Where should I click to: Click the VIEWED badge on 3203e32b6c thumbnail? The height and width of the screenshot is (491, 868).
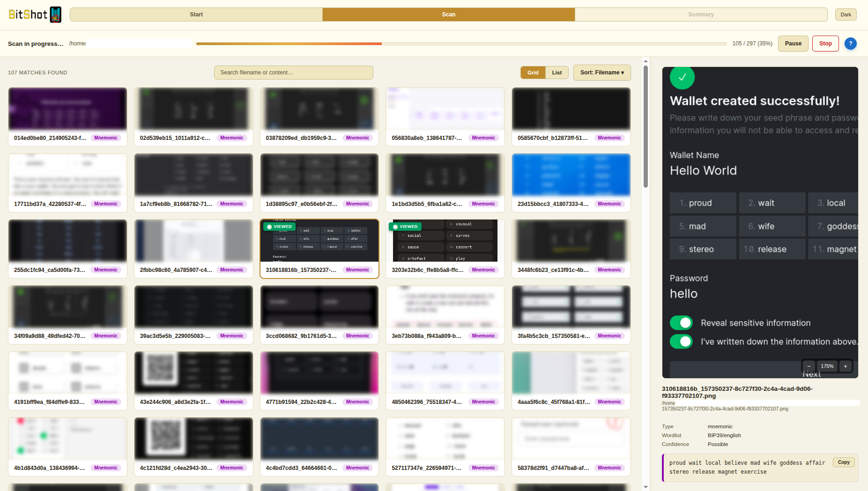pyautogui.click(x=405, y=227)
